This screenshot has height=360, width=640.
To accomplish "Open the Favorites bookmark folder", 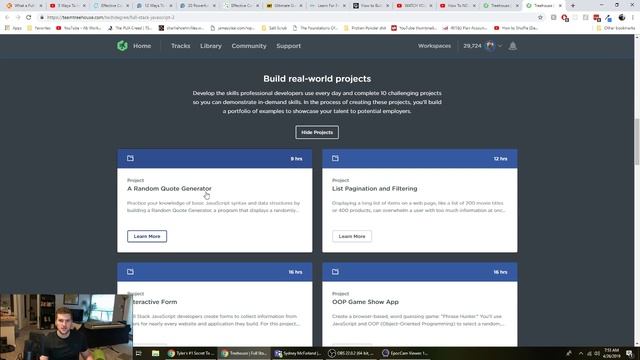I will tap(39, 28).
